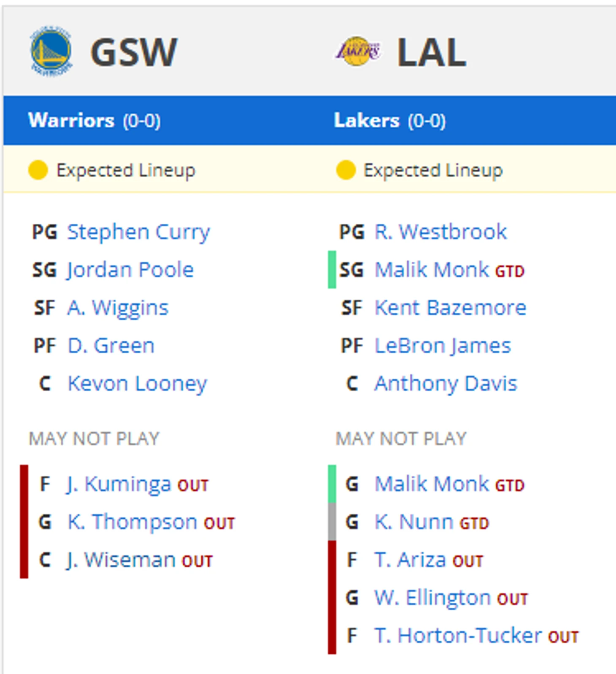Click the Los Angeles Lakers logo icon
Screen dimensions: 616x674
pos(358,51)
